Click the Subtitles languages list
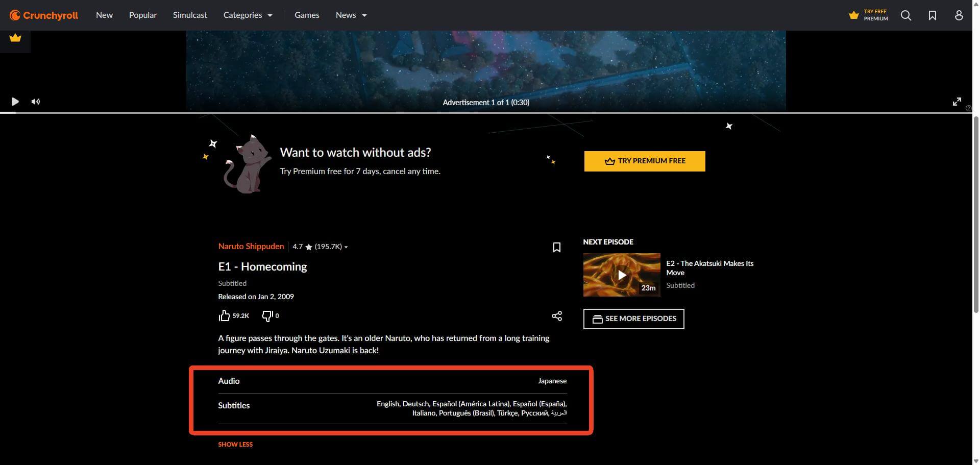This screenshot has width=980, height=465. tap(472, 408)
